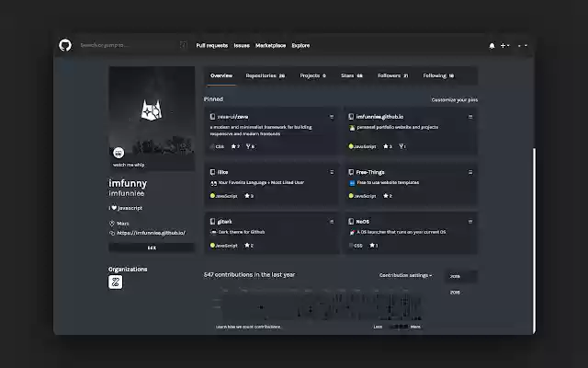Click the repo icon beside ilike
Screen dimensions: 588x368
pyautogui.click(x=212, y=172)
